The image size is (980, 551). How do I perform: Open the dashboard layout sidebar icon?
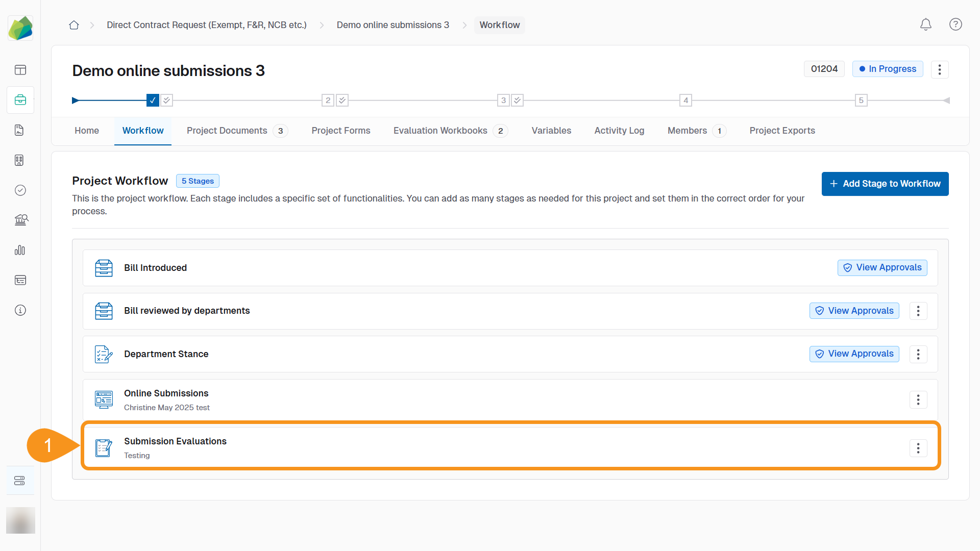(20, 70)
